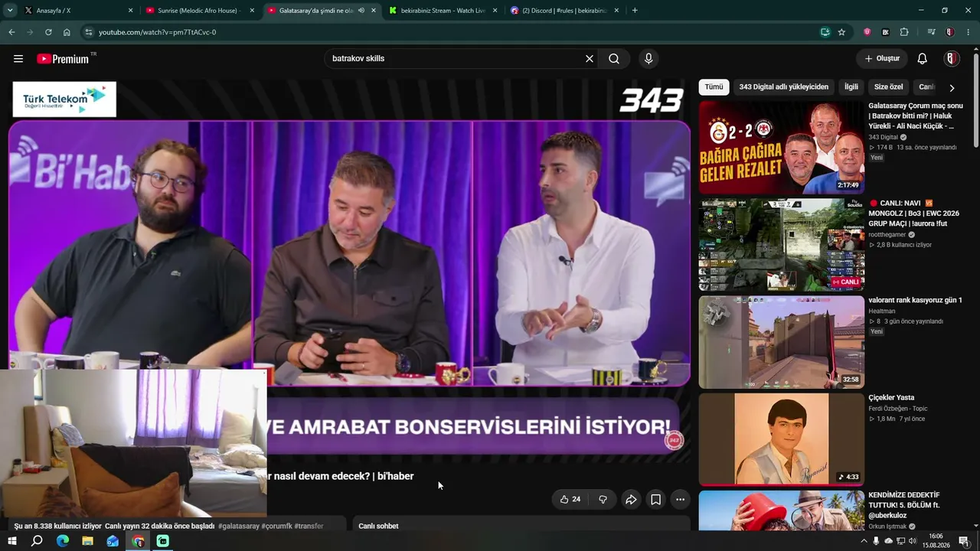Click the address bar URL

click(x=158, y=32)
